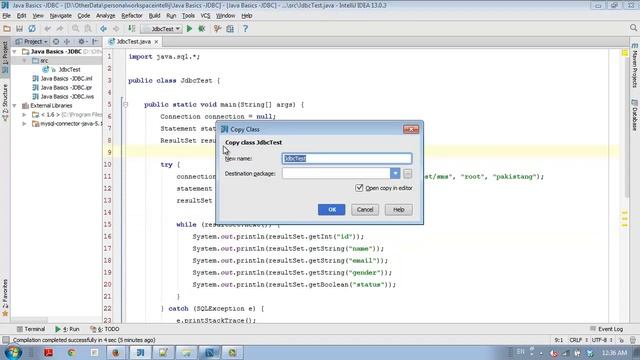The height and width of the screenshot is (360, 640).
Task: Click the Open folder toolbar icon
Action: [7, 29]
